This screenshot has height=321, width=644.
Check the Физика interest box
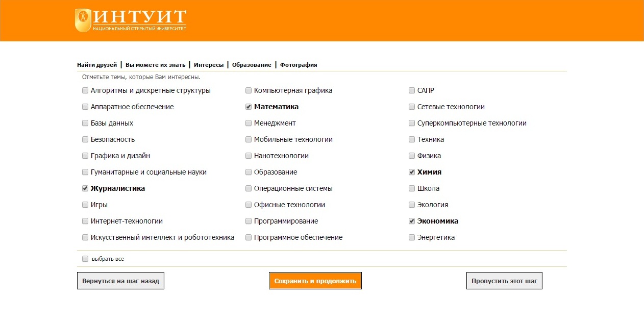pos(412,156)
